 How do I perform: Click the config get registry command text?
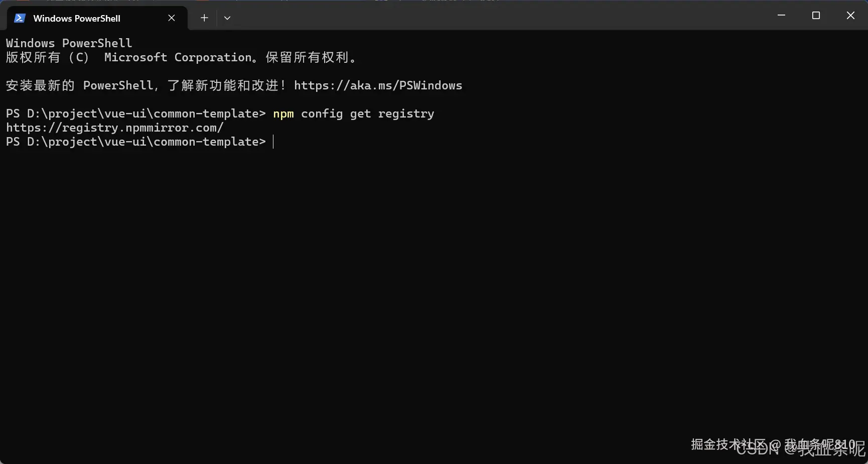pyautogui.click(x=367, y=114)
